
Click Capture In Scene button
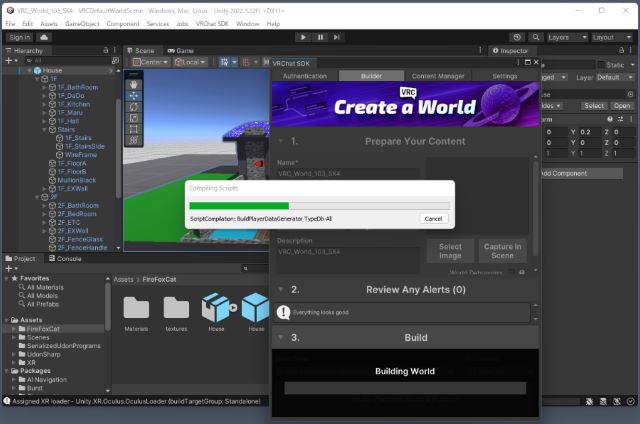click(x=502, y=251)
